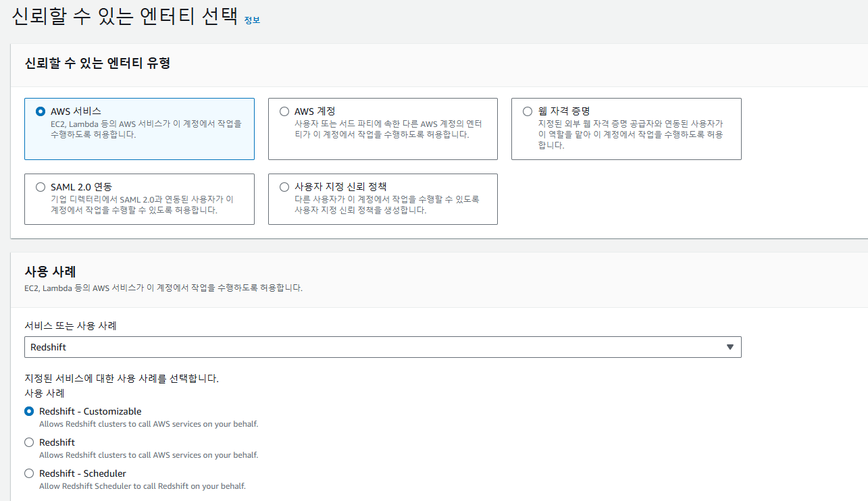Click the SAML 2.0 연동 card description
Viewport: 868px width, 501px height.
pyautogui.click(x=142, y=205)
